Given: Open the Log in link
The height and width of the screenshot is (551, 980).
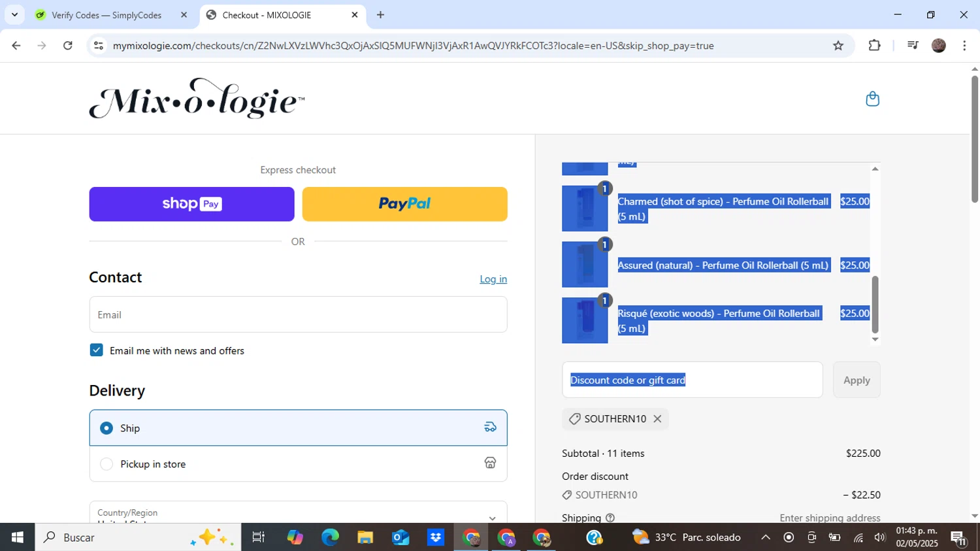Looking at the screenshot, I should point(493,279).
